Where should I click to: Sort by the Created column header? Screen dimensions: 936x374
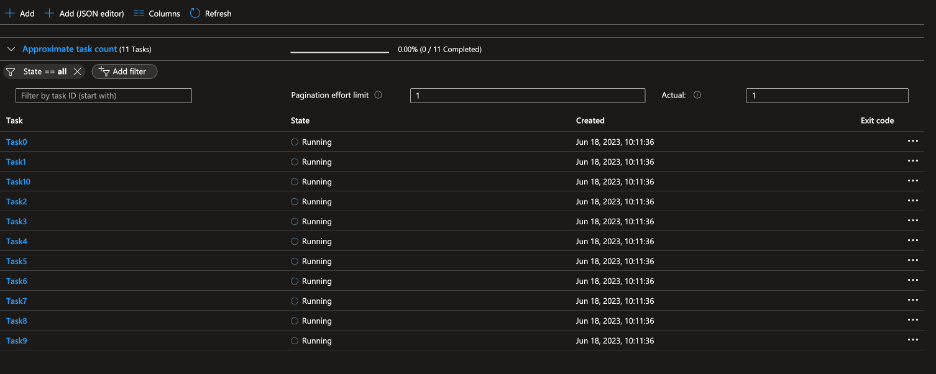(590, 120)
